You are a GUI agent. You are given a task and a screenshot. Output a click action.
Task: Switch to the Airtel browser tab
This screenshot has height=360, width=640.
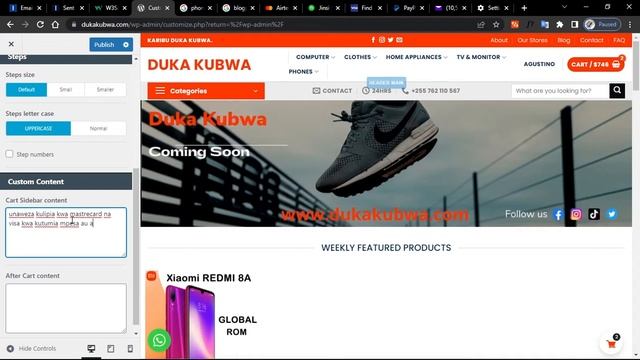(x=282, y=8)
